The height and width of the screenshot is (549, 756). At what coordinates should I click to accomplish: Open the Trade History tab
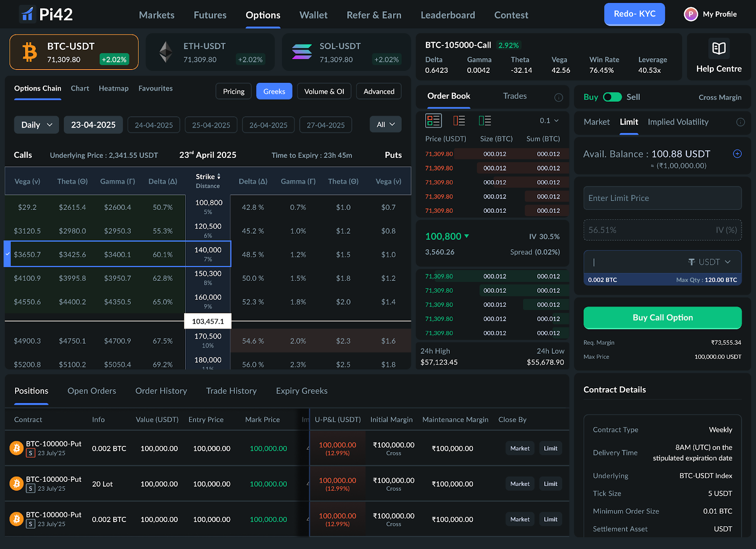(x=232, y=391)
